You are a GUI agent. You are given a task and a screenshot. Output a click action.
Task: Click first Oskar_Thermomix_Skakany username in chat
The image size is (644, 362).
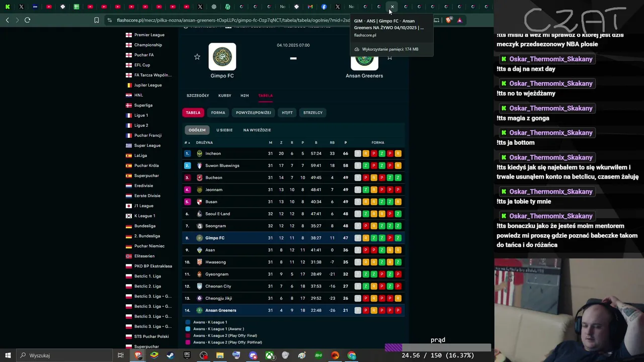click(550, 59)
